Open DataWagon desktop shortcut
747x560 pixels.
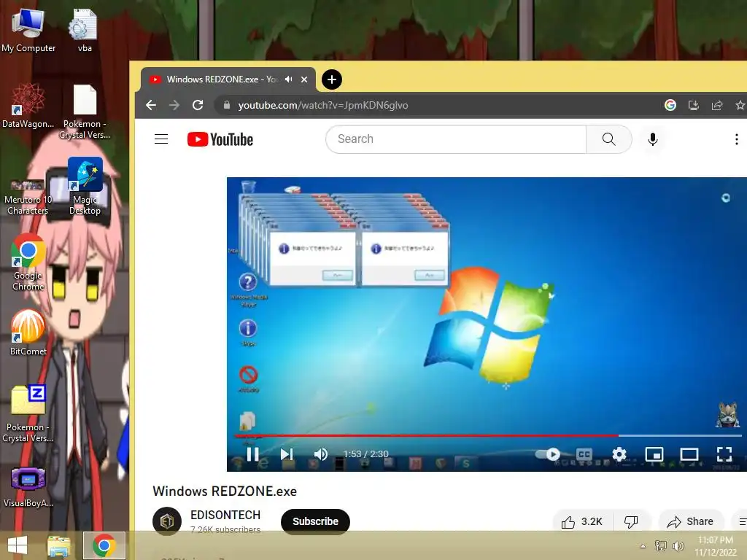[28, 106]
